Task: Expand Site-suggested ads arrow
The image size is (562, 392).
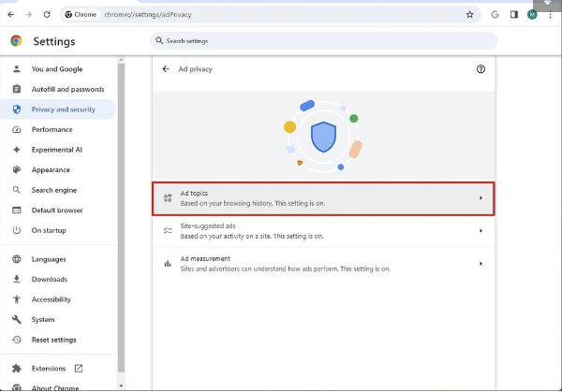Action: point(481,231)
